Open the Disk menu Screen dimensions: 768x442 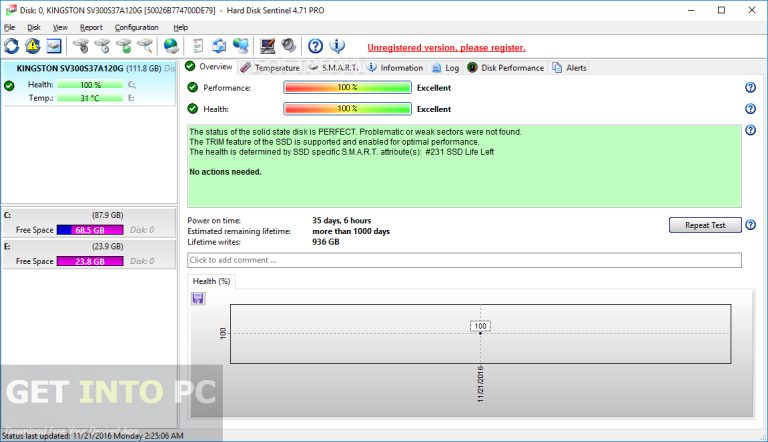point(34,27)
